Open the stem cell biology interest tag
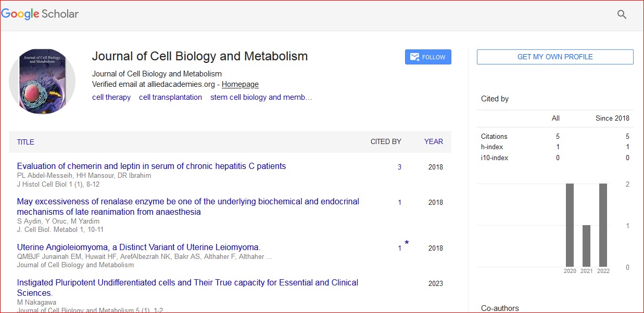Viewport: 644px width, 313px height. pos(261,97)
